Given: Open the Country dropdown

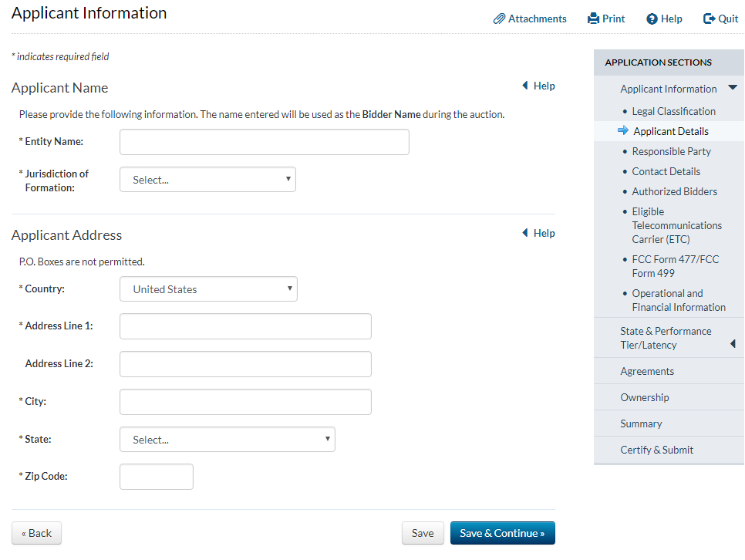Looking at the screenshot, I should [x=208, y=289].
